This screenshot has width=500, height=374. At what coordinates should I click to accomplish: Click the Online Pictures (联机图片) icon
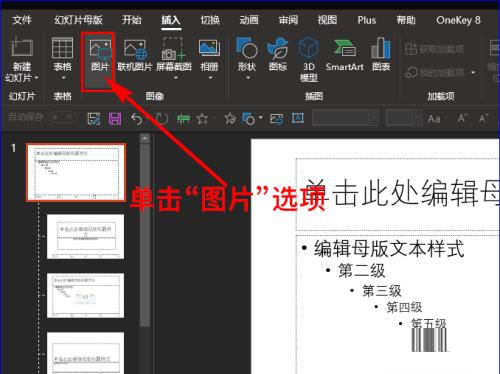tap(135, 49)
